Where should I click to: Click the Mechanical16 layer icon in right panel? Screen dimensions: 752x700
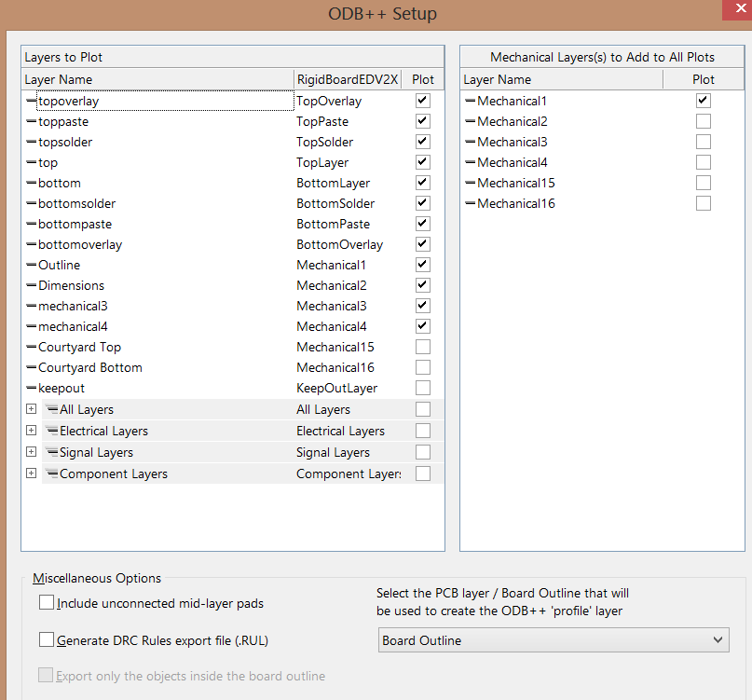[470, 203]
